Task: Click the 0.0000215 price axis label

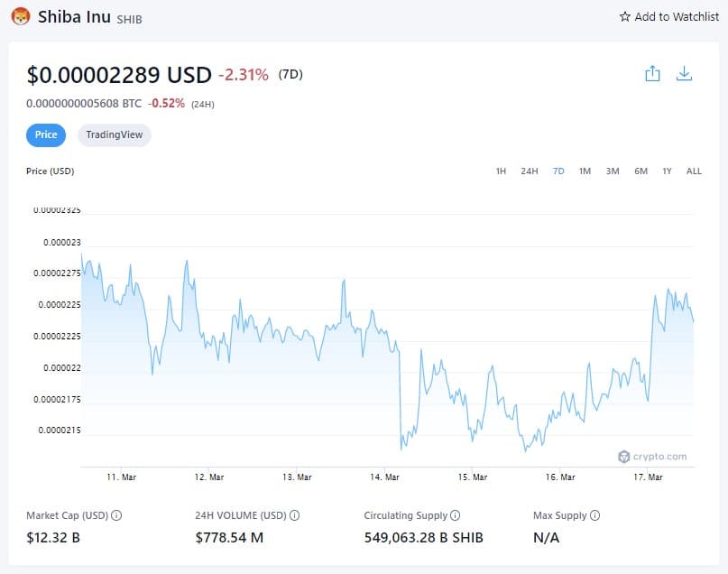Action: (60, 430)
